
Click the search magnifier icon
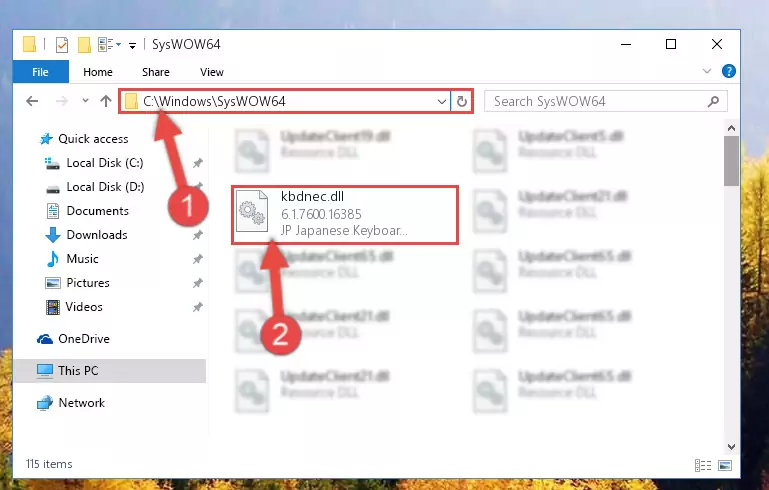click(714, 102)
